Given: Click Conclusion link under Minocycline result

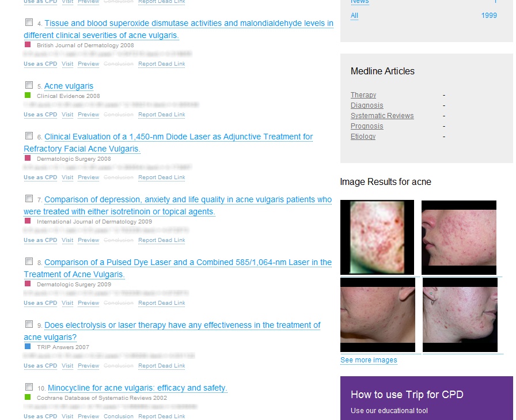Looking at the screenshot, I should coord(118,417).
